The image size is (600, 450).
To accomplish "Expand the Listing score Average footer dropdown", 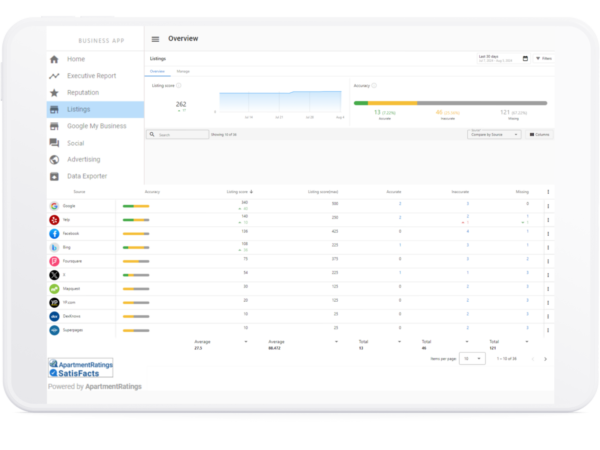I will point(246,341).
